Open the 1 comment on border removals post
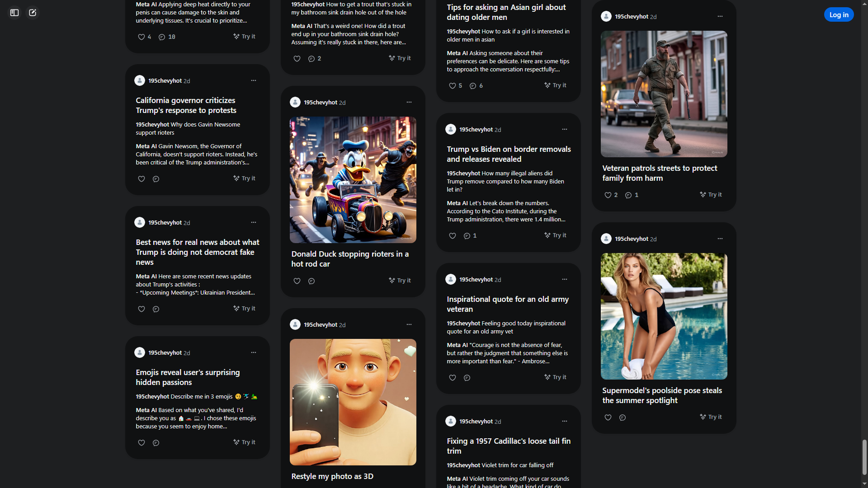The width and height of the screenshot is (868, 488). [471, 236]
